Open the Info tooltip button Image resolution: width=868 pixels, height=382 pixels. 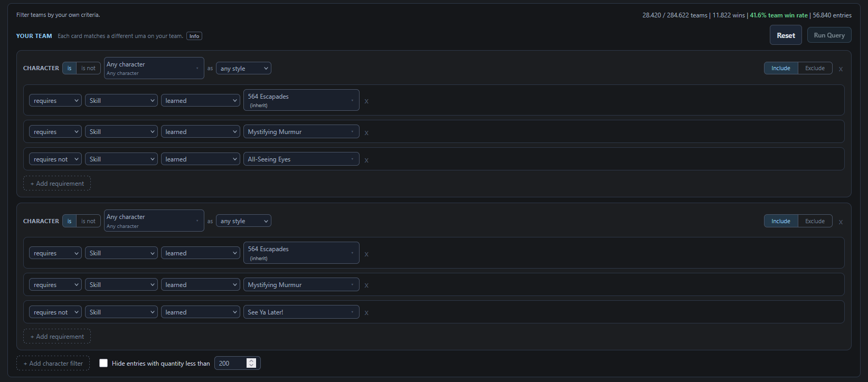[x=194, y=36]
